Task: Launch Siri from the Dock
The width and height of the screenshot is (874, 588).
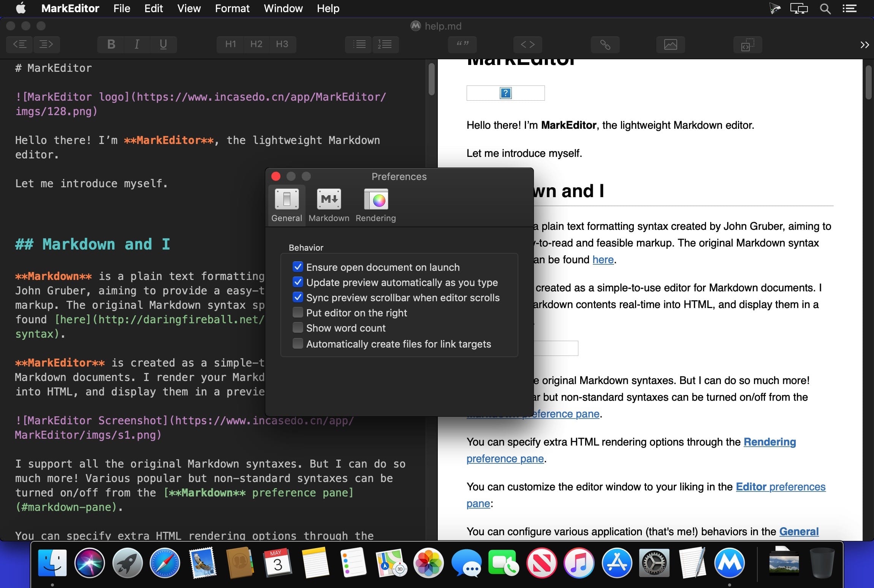Action: click(90, 563)
